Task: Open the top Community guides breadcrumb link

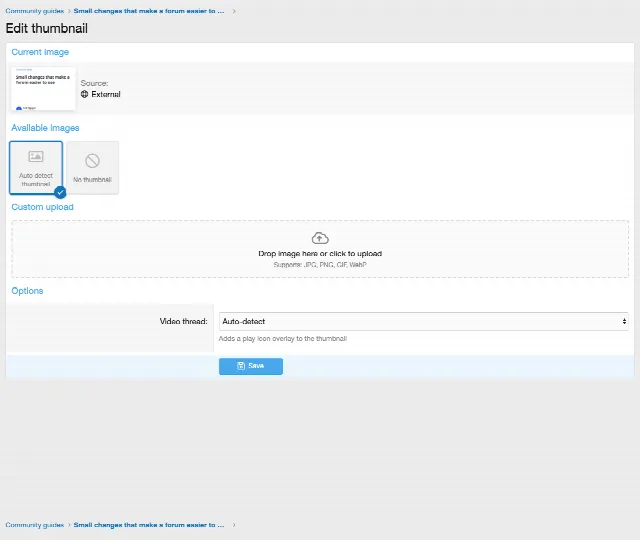Action: tap(35, 11)
